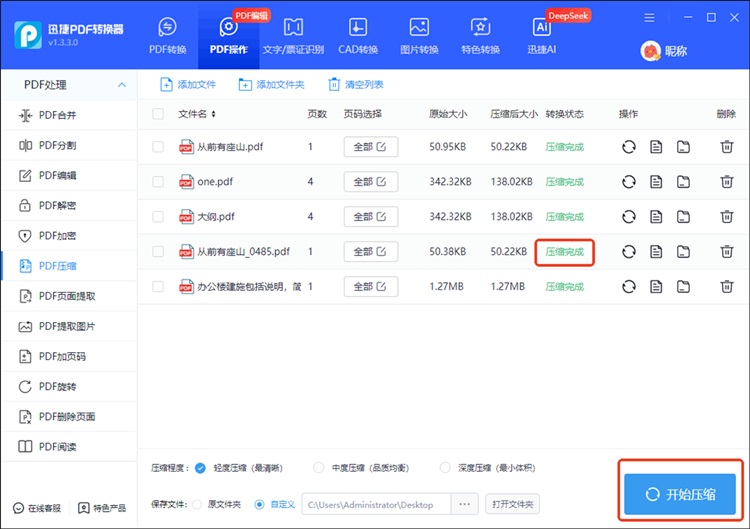Viewport: 750px width, 529px height.
Task: Open 在线客服 support at bottom left
Action: (x=37, y=508)
